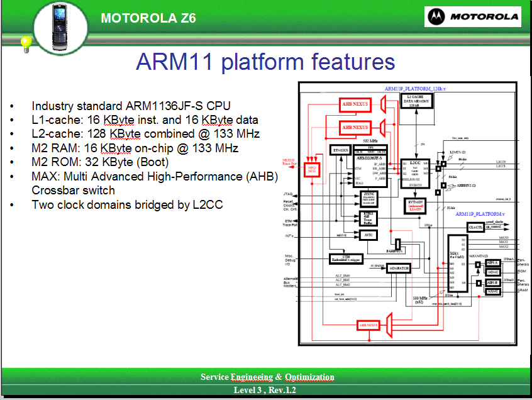Select the "M2 ROM: 32 KByte (Boot)" bullet
Viewport: 532px width, 400px height.
(100, 162)
